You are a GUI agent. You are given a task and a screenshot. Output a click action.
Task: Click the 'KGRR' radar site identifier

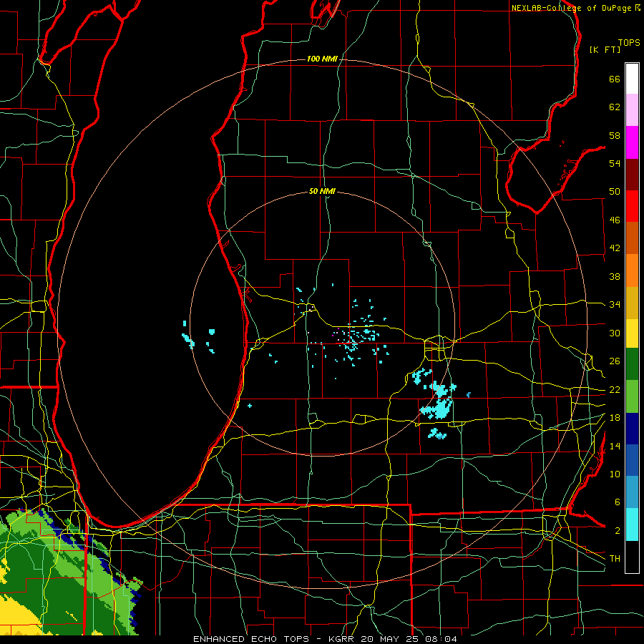tap(343, 639)
